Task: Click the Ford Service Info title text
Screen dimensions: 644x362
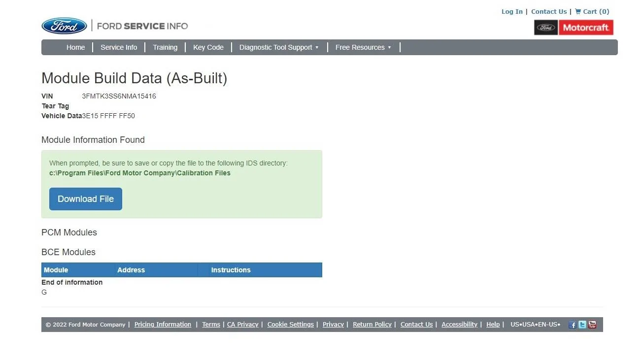Action: tap(142, 26)
